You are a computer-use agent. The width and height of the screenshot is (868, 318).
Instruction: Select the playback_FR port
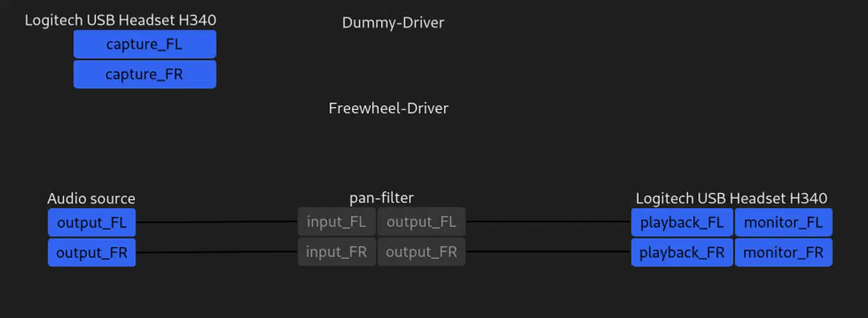(x=682, y=252)
